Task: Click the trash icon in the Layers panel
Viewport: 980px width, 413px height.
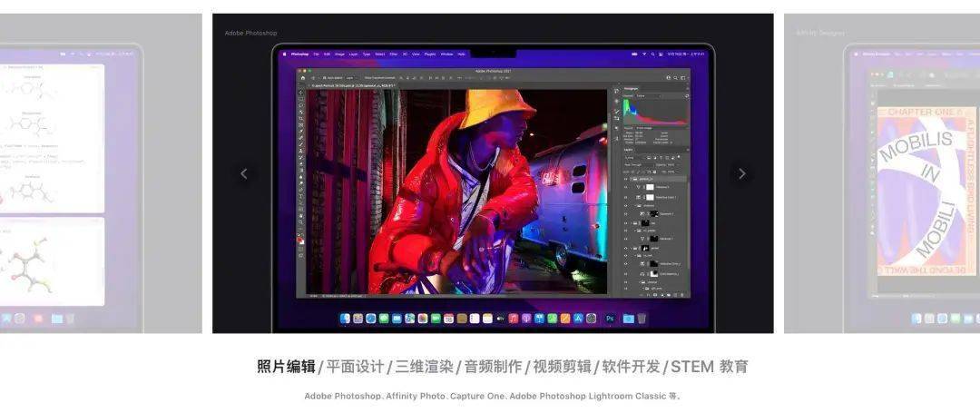Action: click(681, 294)
